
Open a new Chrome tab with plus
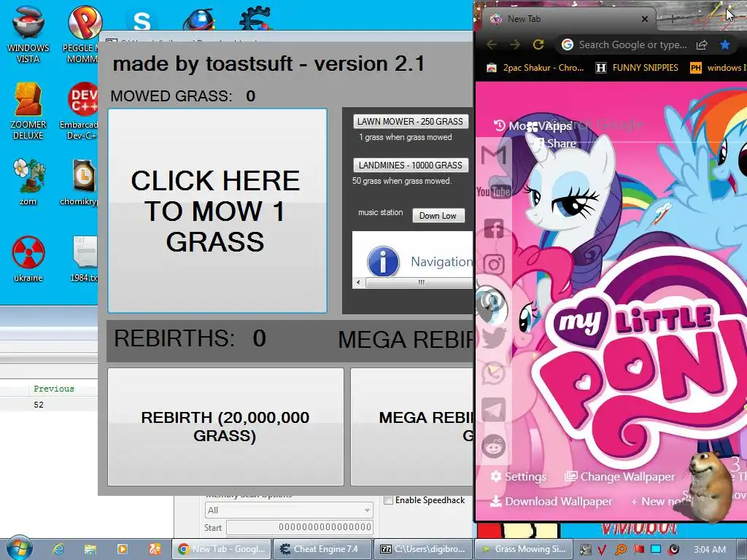[672, 19]
